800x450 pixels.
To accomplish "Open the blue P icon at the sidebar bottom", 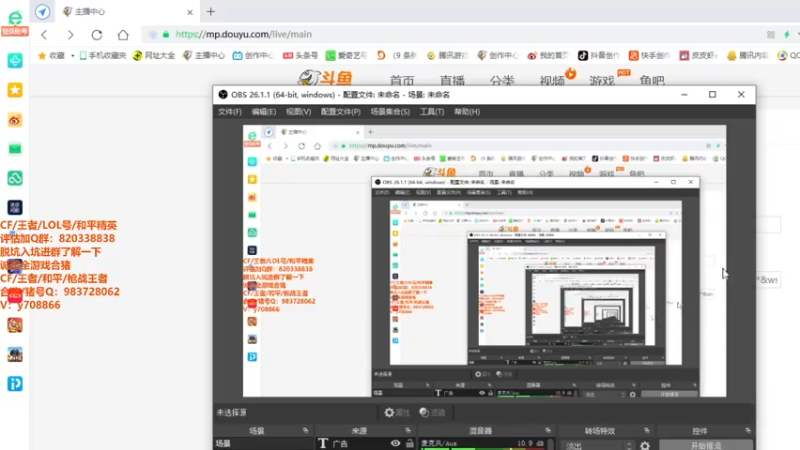I will point(15,384).
